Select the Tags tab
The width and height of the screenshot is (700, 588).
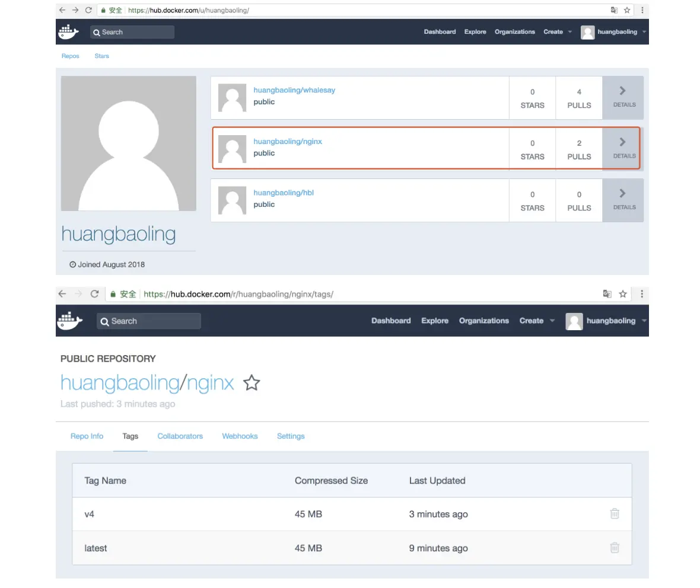(131, 436)
